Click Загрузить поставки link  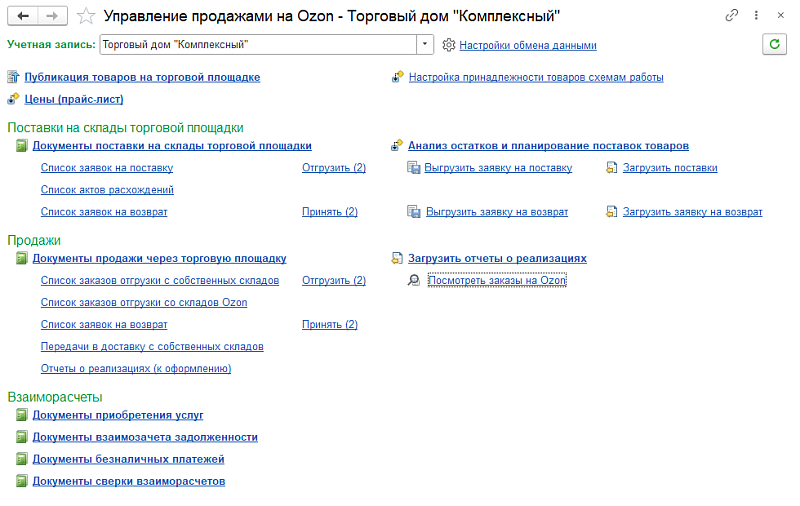(670, 168)
